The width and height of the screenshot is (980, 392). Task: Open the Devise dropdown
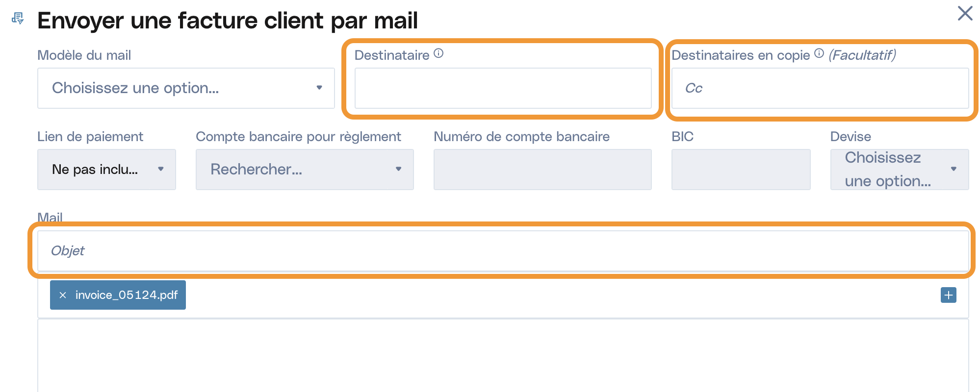coord(900,170)
